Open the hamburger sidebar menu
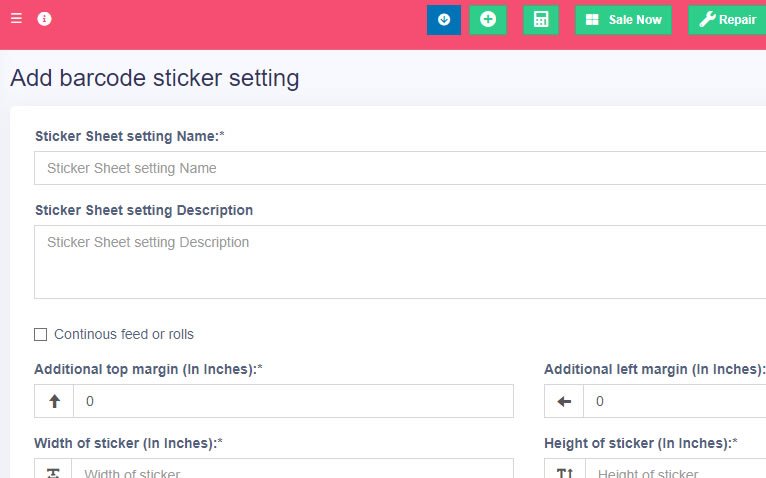Viewport: 766px width, 478px height. pyautogui.click(x=16, y=18)
